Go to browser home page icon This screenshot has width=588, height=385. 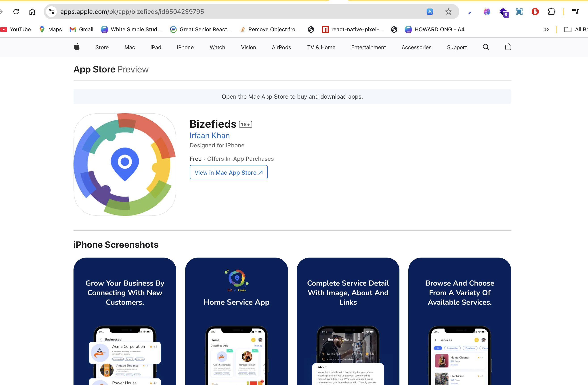32,12
